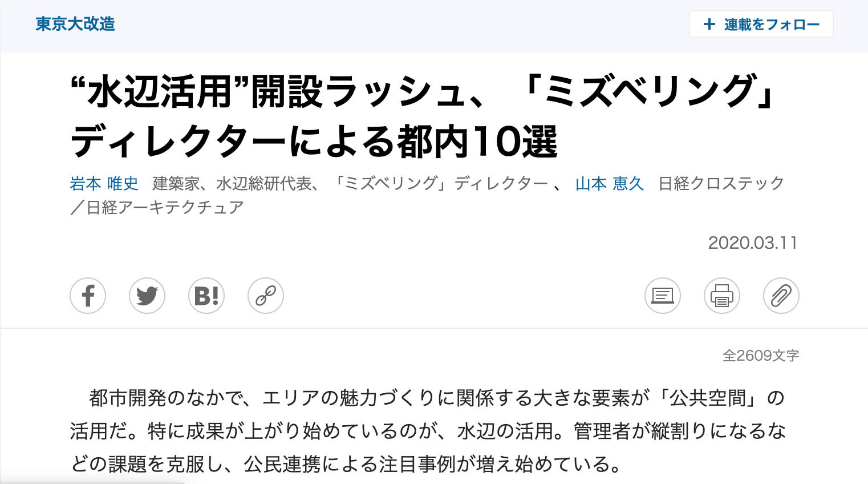Clip the article with paperclip icon
The height and width of the screenshot is (484, 868).
pyautogui.click(x=781, y=296)
